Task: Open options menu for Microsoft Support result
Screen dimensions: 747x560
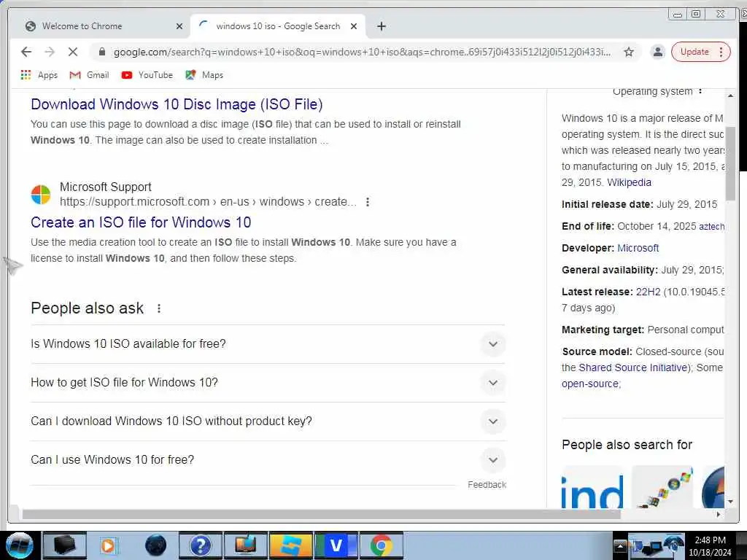Action: pyautogui.click(x=368, y=202)
